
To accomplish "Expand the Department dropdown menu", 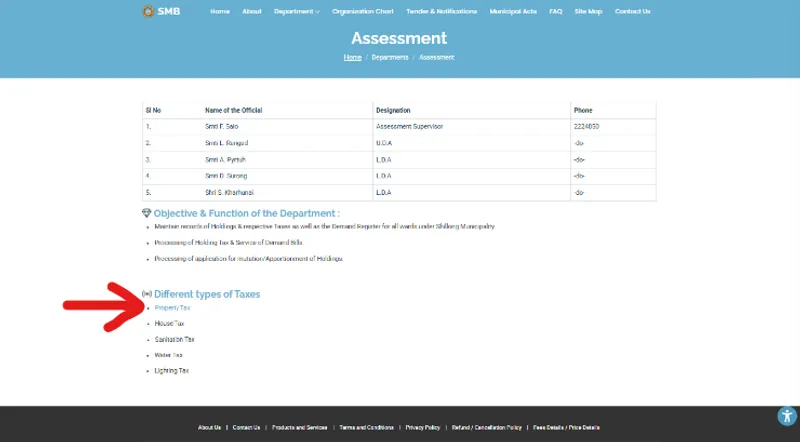I will (x=296, y=11).
